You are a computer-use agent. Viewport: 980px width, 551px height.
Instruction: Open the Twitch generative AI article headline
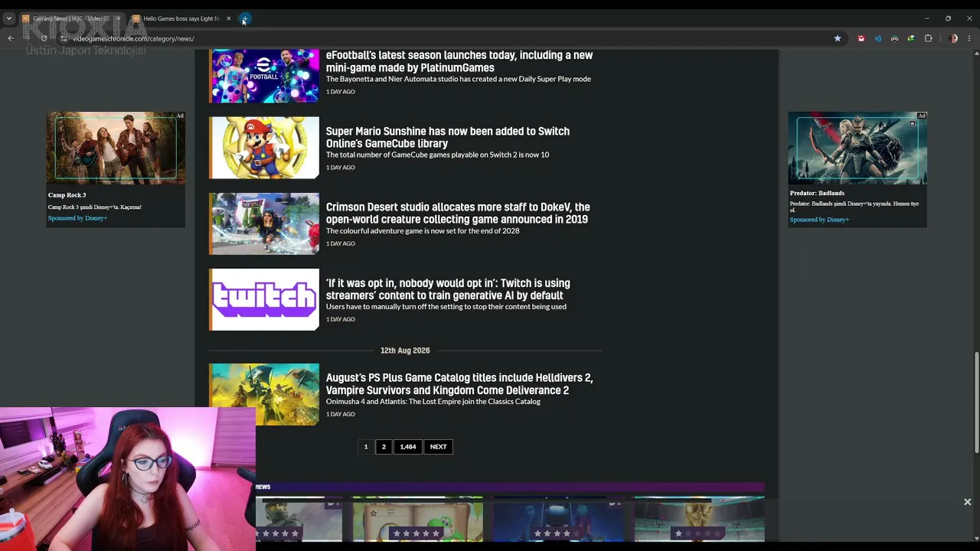(x=448, y=289)
